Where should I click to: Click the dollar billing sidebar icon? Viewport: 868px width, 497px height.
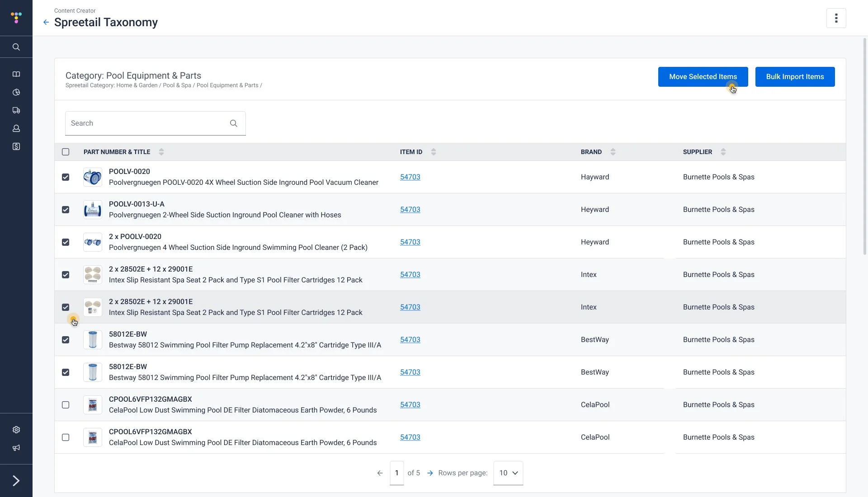pos(16,146)
